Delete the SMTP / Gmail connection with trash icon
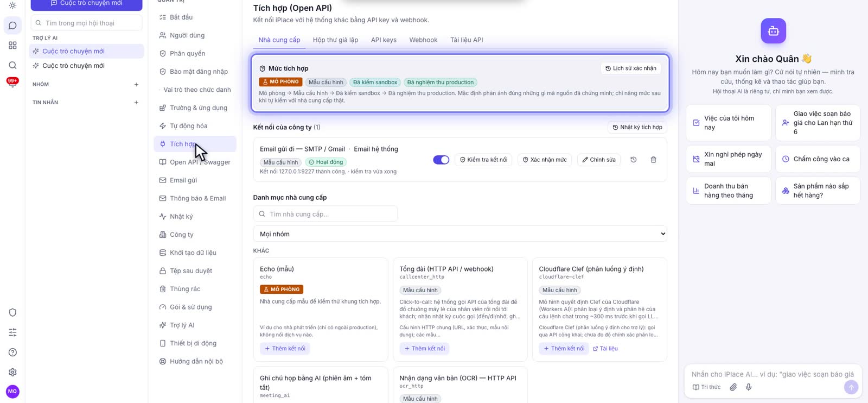Viewport: 868px width, 403px height. (x=653, y=160)
